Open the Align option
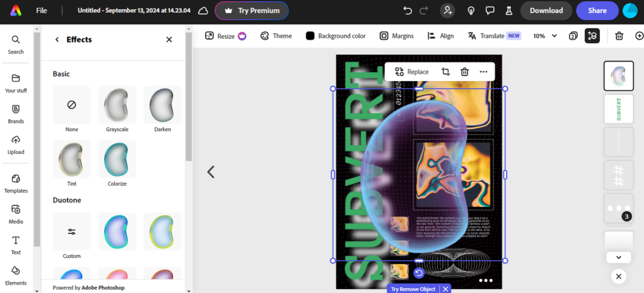This screenshot has height=293, width=644. [x=441, y=36]
